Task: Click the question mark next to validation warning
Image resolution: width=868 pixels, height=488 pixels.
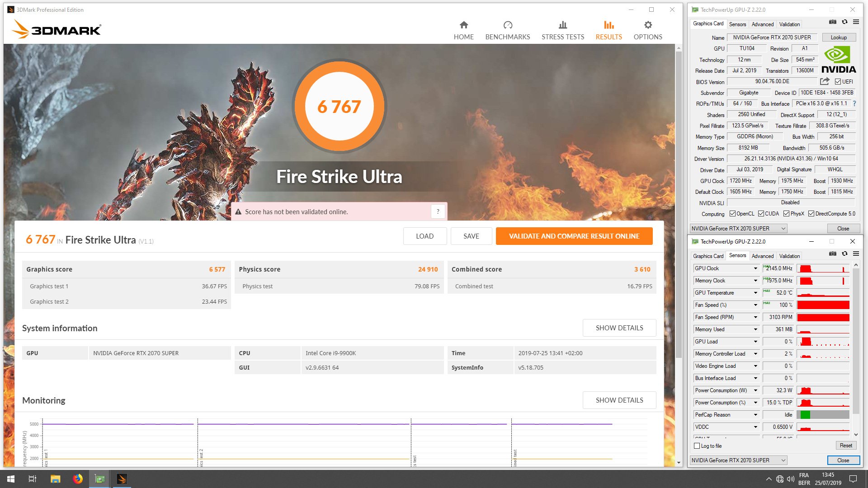Action: click(438, 211)
